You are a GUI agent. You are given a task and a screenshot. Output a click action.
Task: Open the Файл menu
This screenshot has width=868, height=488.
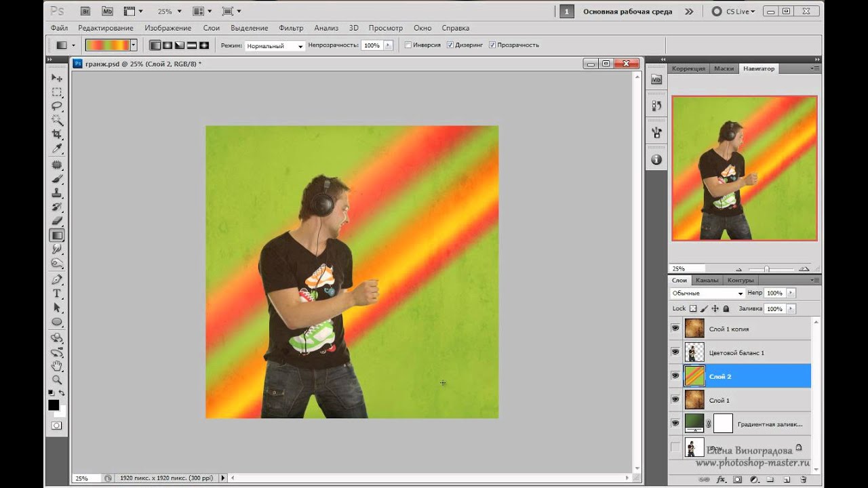[x=59, y=28]
